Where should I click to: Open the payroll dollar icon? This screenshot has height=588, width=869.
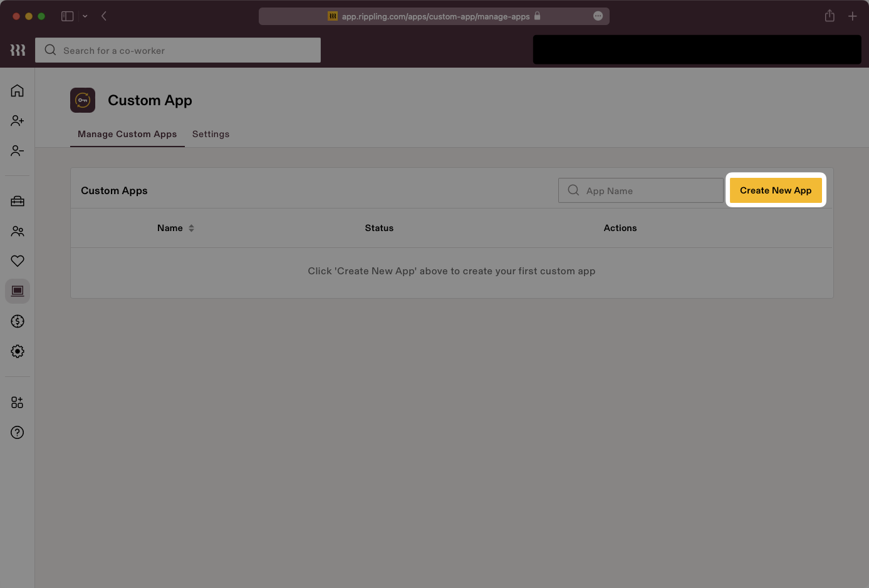(17, 321)
